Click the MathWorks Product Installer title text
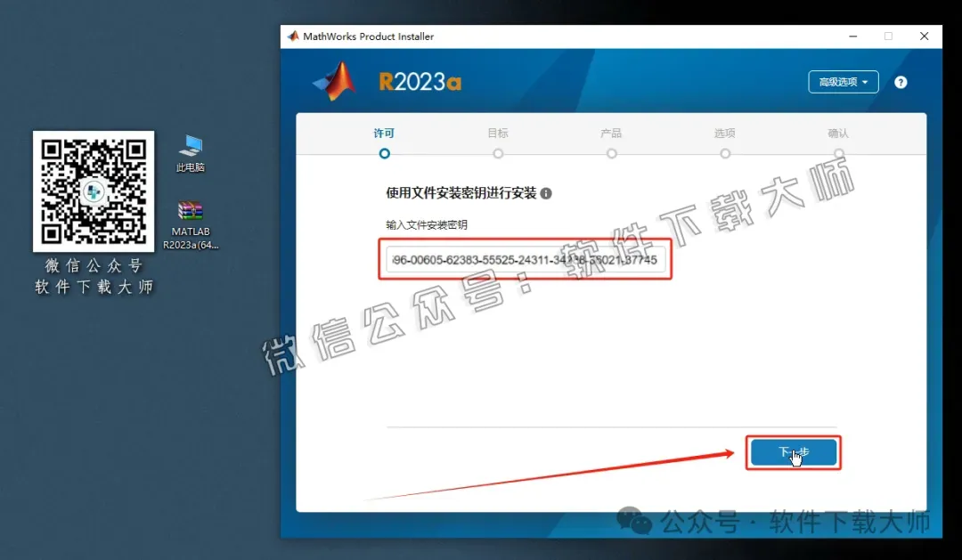Image resolution: width=962 pixels, height=560 pixels. pyautogui.click(x=368, y=37)
